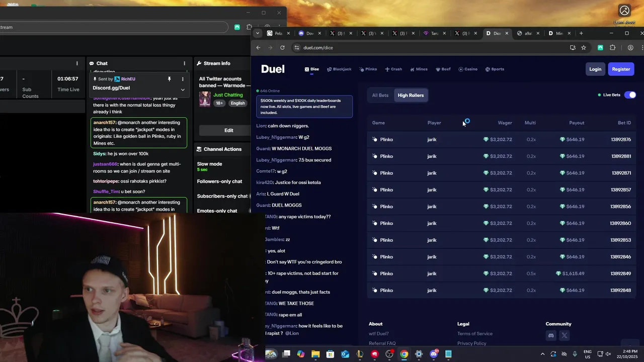Click the green extension icon in Chrome toolbar
Viewport: 644px width, 362px height.
coord(600,48)
